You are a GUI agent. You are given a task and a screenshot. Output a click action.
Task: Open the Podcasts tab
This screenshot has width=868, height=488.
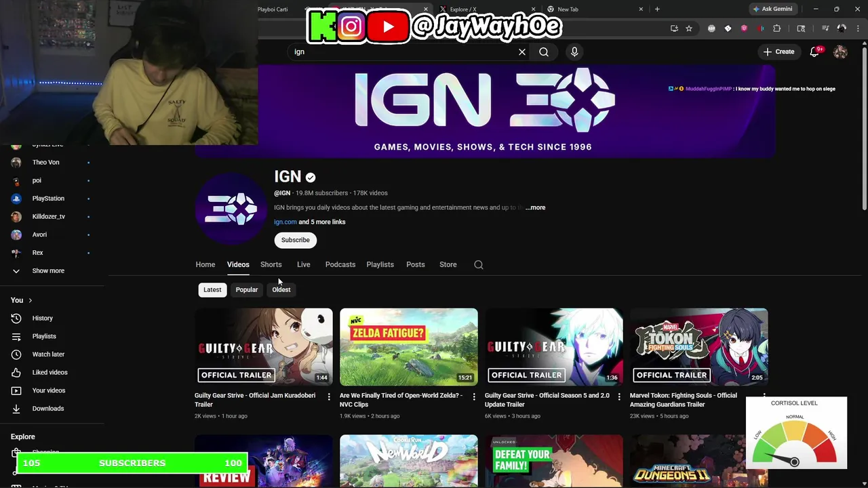[x=340, y=264]
